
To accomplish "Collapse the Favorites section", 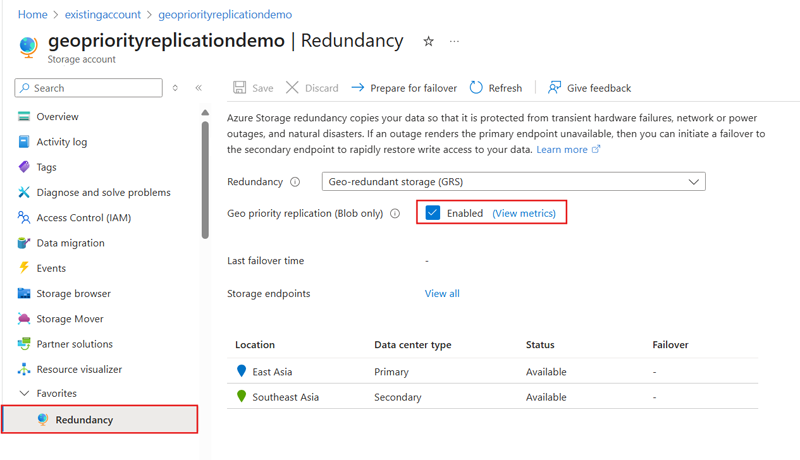I will 24,394.
